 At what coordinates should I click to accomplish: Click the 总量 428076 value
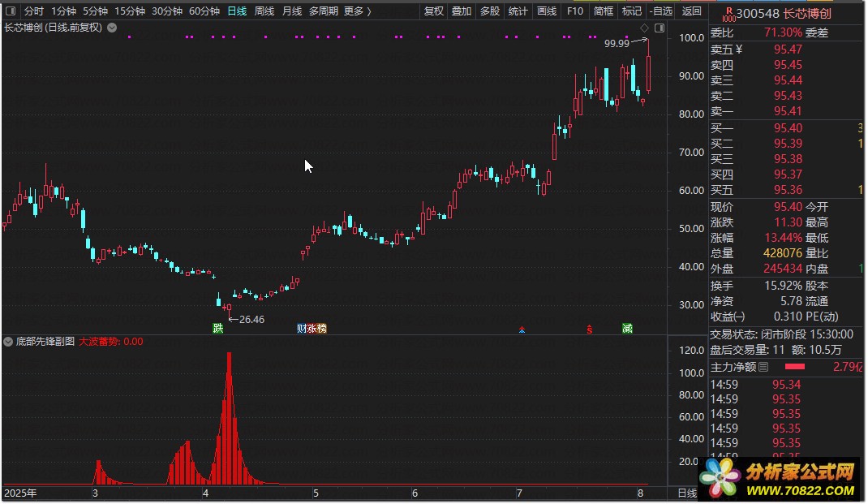(783, 254)
